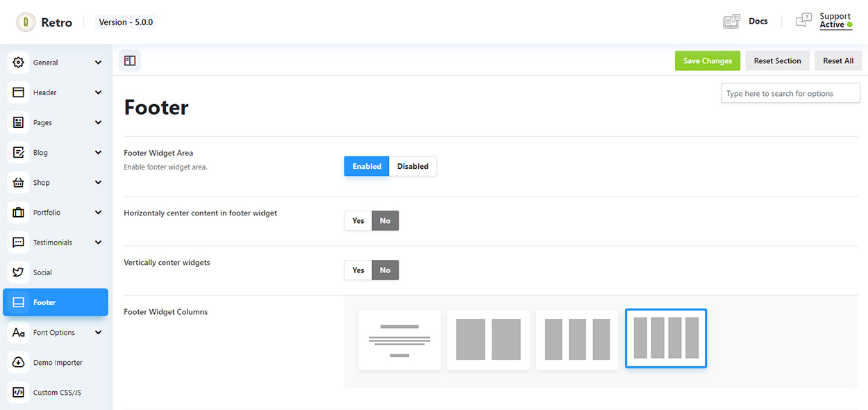Expand the Pages menu chevron
Image resolution: width=868 pixels, height=410 pixels.
[x=98, y=122]
